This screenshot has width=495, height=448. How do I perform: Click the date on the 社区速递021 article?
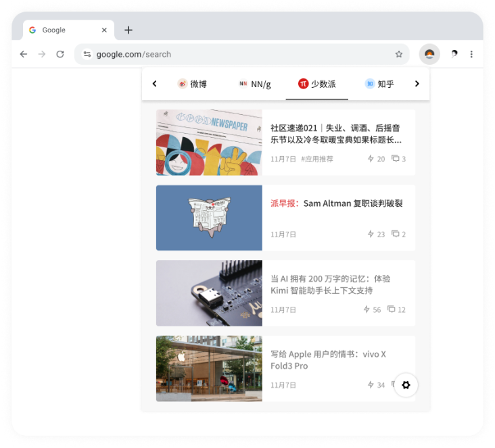point(283,159)
